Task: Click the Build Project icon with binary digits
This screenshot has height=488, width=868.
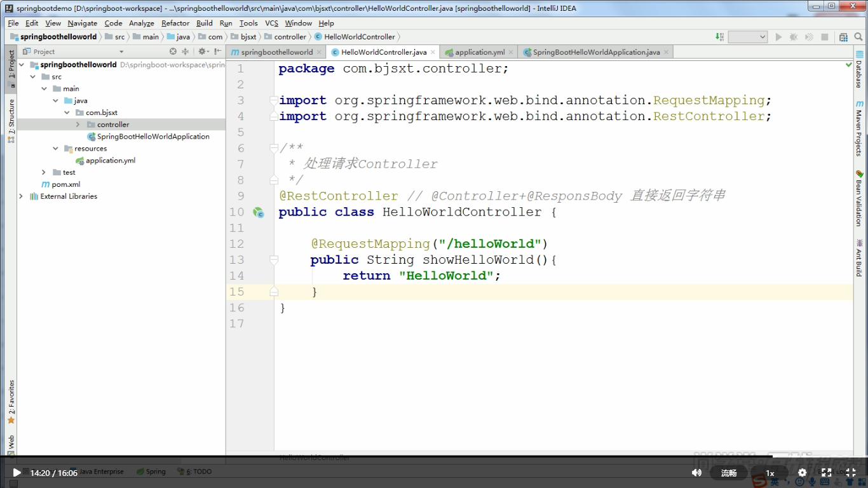Action: 719,37
